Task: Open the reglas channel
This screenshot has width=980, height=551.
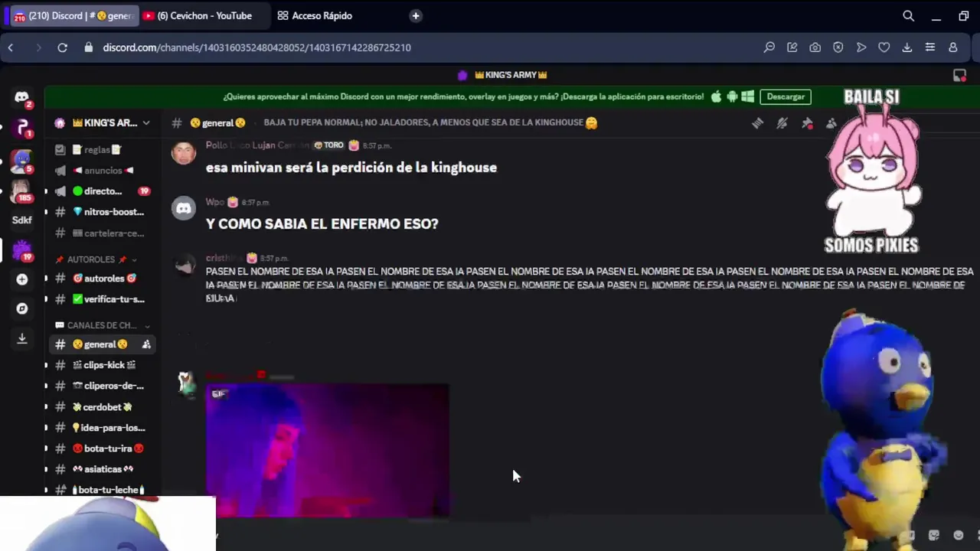Action: [x=102, y=150]
